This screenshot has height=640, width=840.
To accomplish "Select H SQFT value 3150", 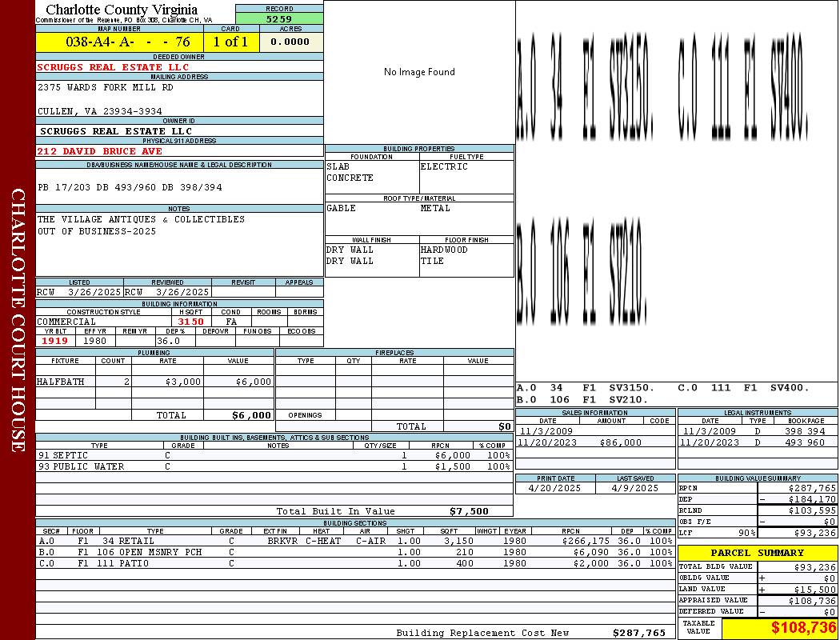I will click(190, 322).
